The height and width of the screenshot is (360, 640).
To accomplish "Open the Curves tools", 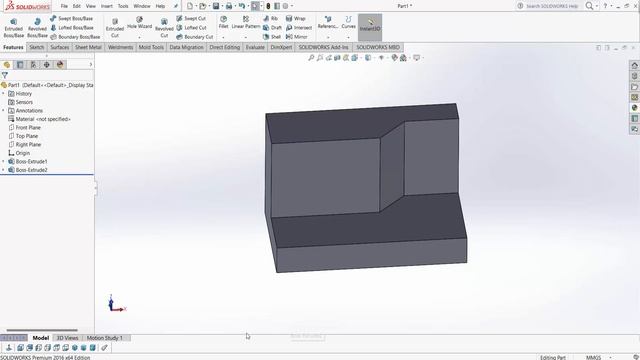I will pyautogui.click(x=348, y=22).
